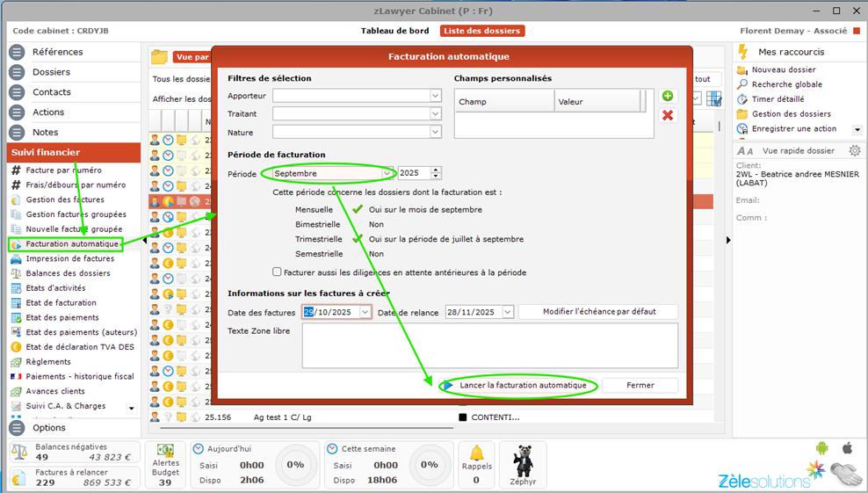868x493 pixels.
Task: Enable Facturer aussi les diligences en attente checkbox
Action: click(278, 272)
